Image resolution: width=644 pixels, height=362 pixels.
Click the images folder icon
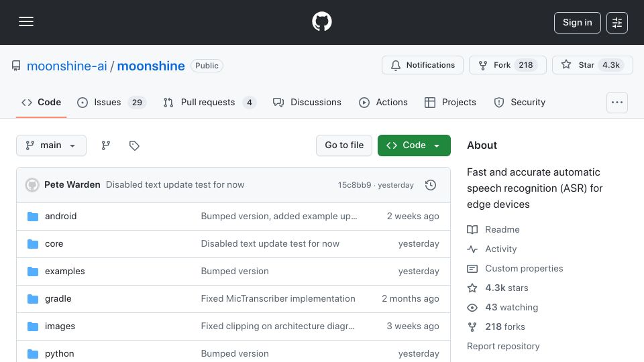tap(33, 326)
